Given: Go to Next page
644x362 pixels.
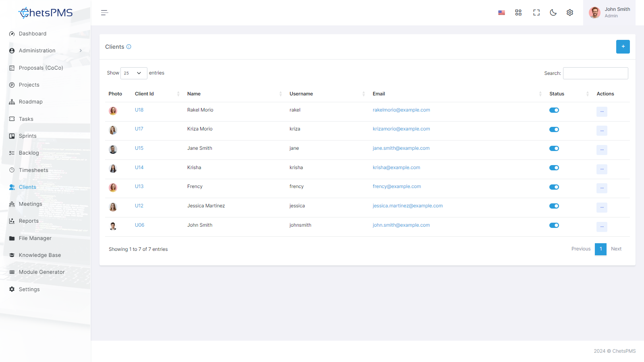Looking at the screenshot, I should pos(616,249).
